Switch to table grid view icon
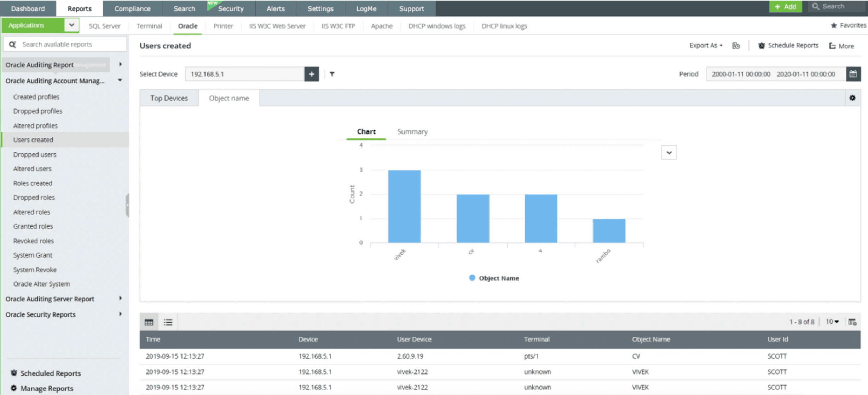The height and width of the screenshot is (395, 868). coord(149,322)
